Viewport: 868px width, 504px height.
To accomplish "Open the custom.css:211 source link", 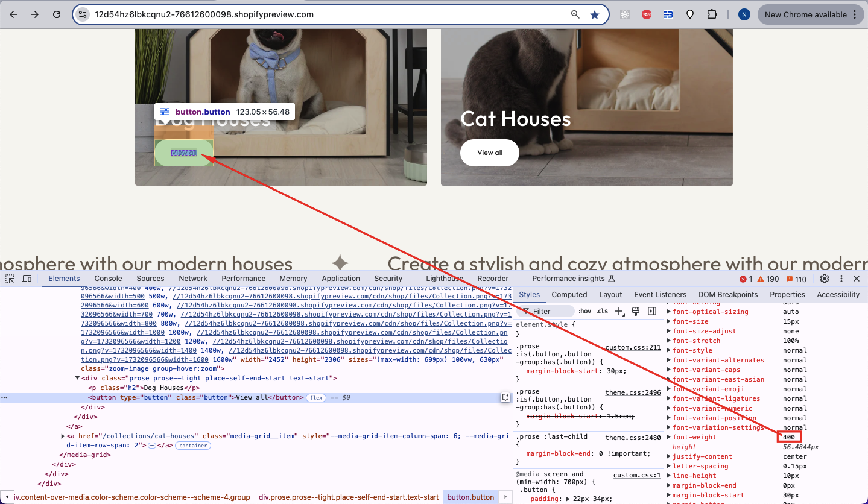I will coord(633,347).
